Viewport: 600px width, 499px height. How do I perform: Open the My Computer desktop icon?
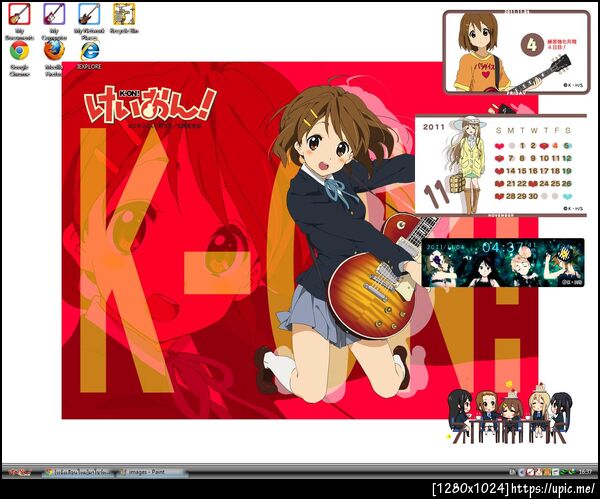point(54,21)
